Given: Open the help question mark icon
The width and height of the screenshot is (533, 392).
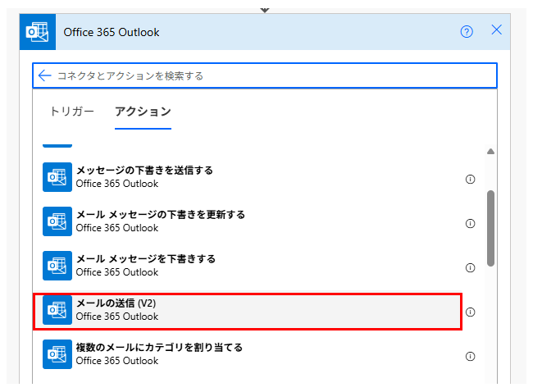Looking at the screenshot, I should pyautogui.click(x=467, y=32).
